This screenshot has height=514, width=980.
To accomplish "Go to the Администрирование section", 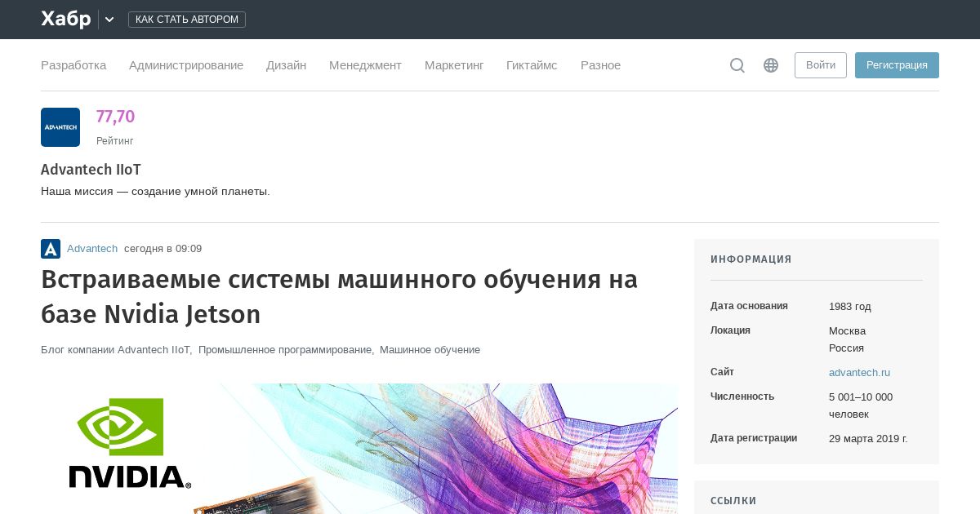I will tap(186, 65).
